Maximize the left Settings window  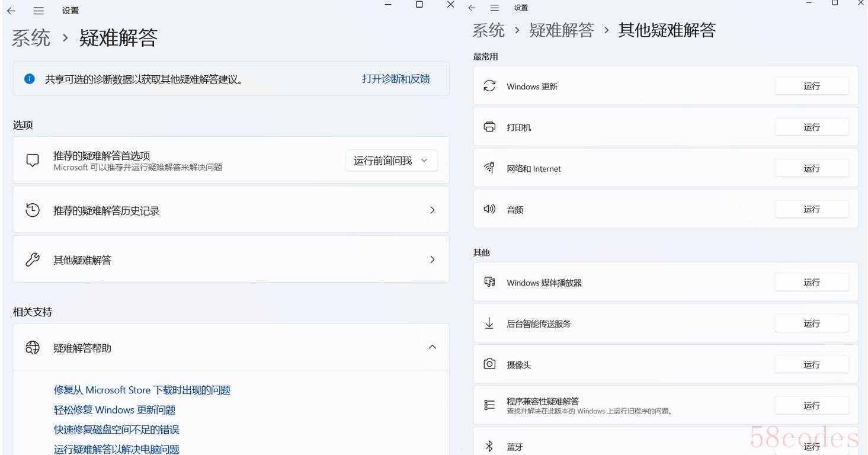pyautogui.click(x=419, y=4)
